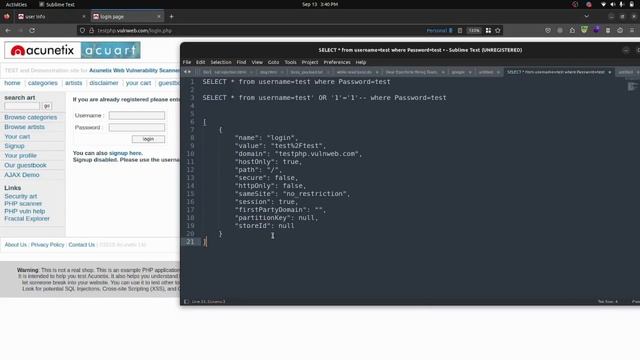Click the login button

click(x=148, y=139)
